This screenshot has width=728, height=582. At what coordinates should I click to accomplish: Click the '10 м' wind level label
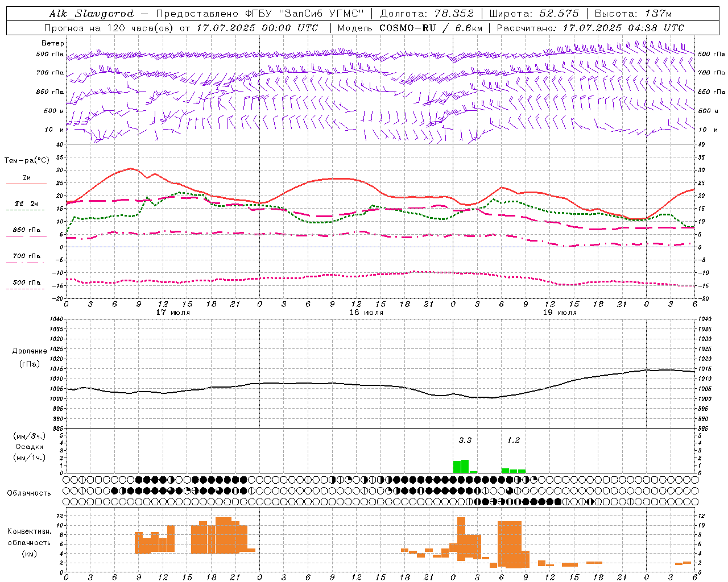pyautogui.click(x=54, y=130)
